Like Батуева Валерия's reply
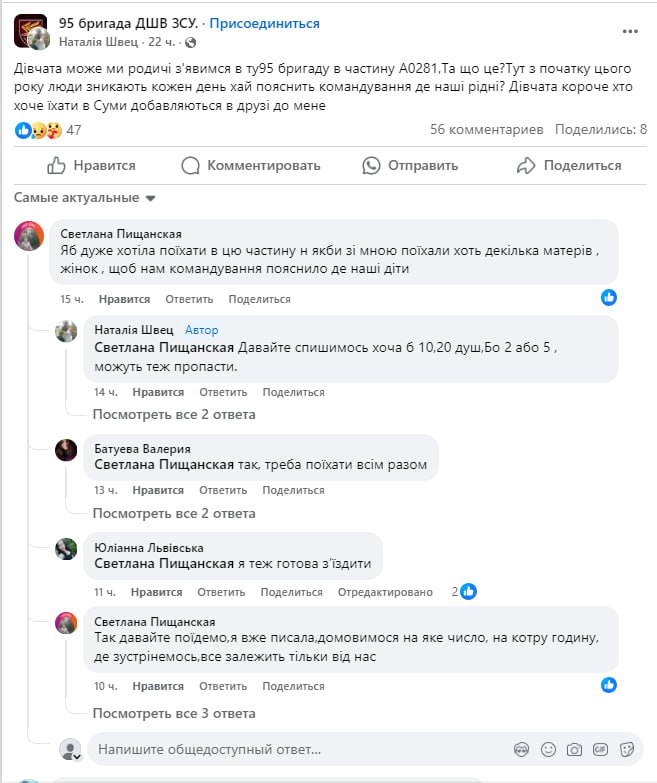This screenshot has height=783, width=657. click(x=158, y=490)
